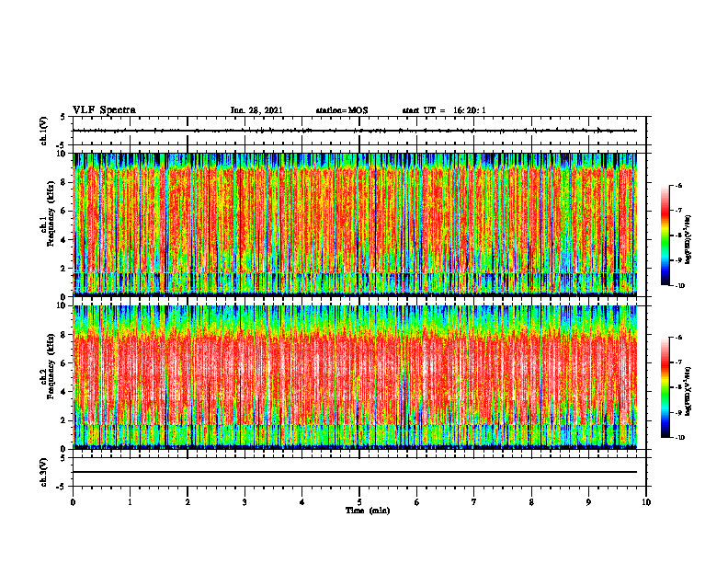Image resolution: width=728 pixels, height=563 pixels.
Task: Click the "-10" tick on ch.2 color bar
Action: coord(680,438)
